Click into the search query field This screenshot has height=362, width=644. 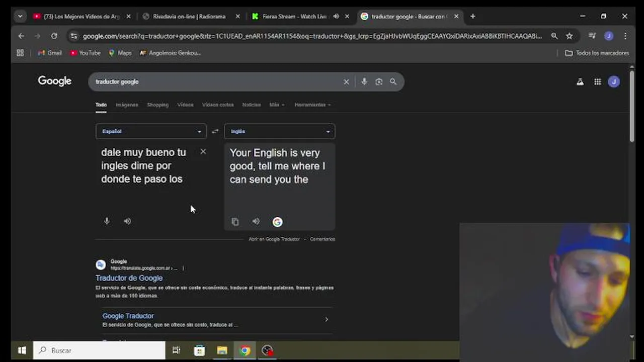(216, 82)
